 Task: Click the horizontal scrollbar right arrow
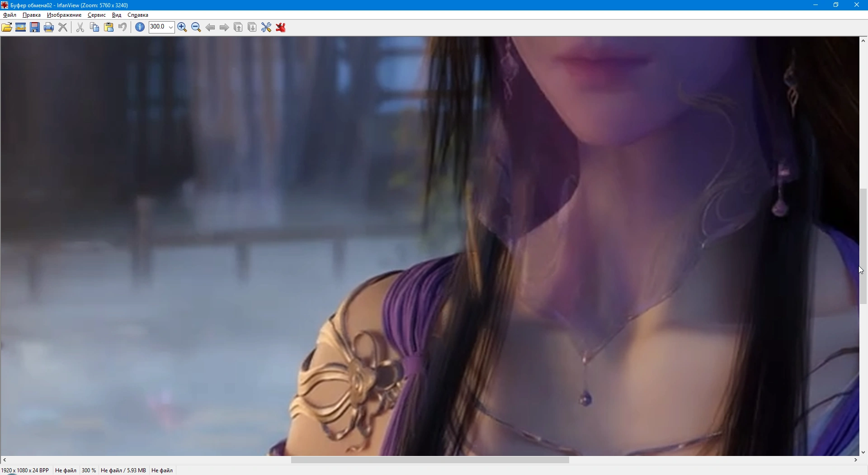(x=856, y=460)
